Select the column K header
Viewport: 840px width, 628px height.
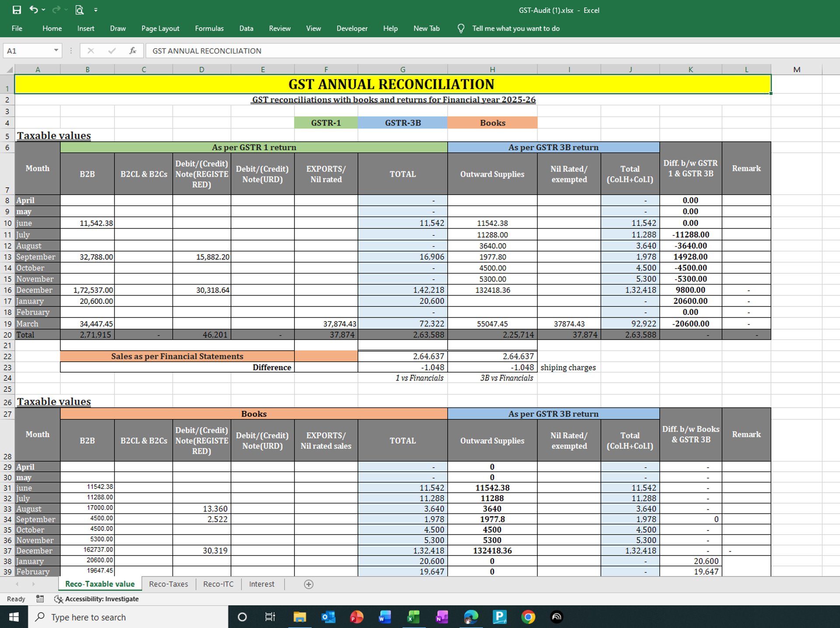click(x=690, y=70)
